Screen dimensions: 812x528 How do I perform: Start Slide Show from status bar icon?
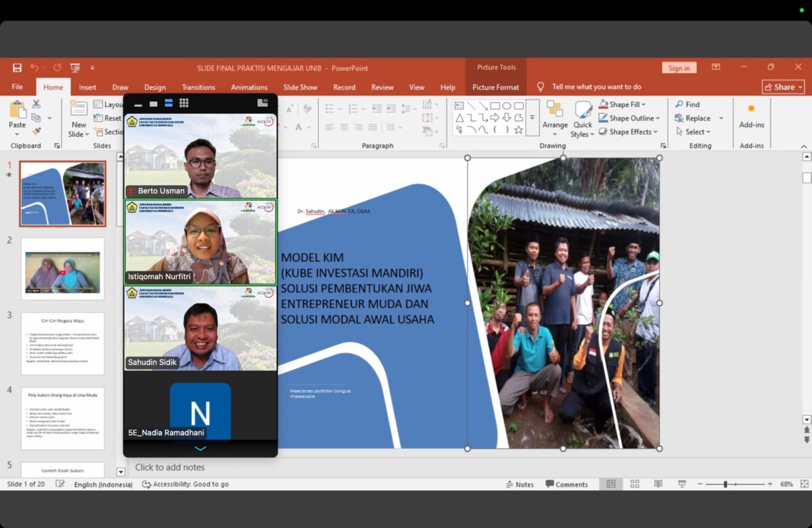[x=681, y=484]
